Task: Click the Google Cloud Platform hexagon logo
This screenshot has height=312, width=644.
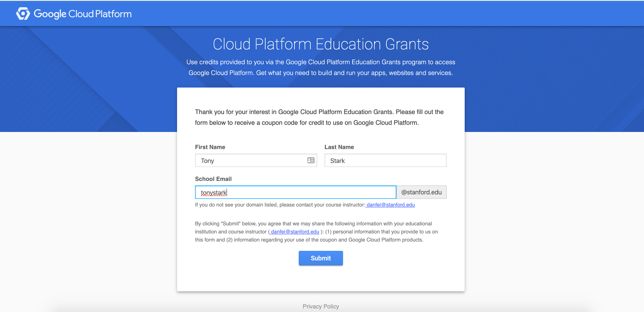Action: [23, 13]
